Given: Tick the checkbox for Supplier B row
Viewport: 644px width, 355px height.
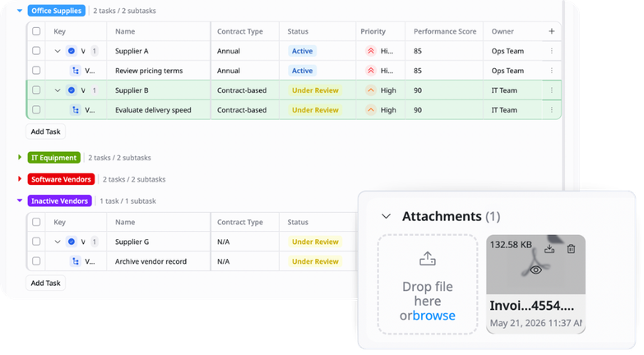Looking at the screenshot, I should (x=36, y=90).
